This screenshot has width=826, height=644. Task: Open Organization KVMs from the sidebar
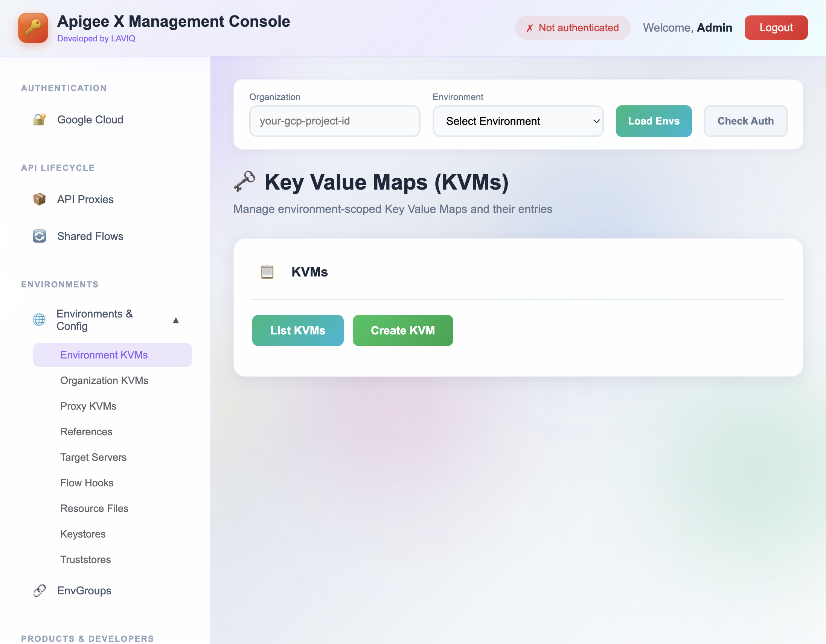(x=104, y=381)
